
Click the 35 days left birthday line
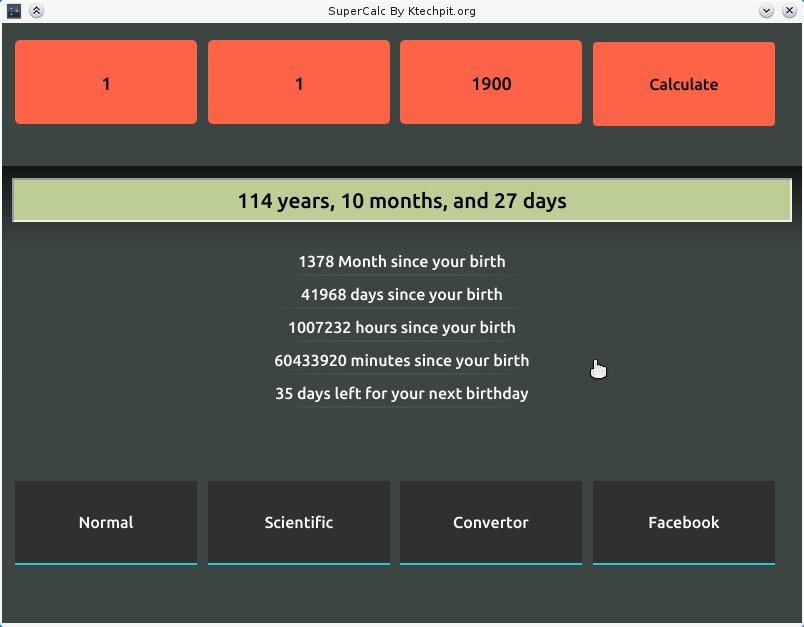[402, 394]
